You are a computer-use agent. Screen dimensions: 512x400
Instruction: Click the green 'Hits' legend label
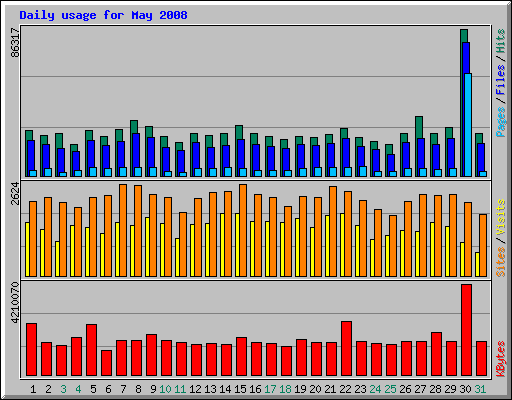(501, 41)
